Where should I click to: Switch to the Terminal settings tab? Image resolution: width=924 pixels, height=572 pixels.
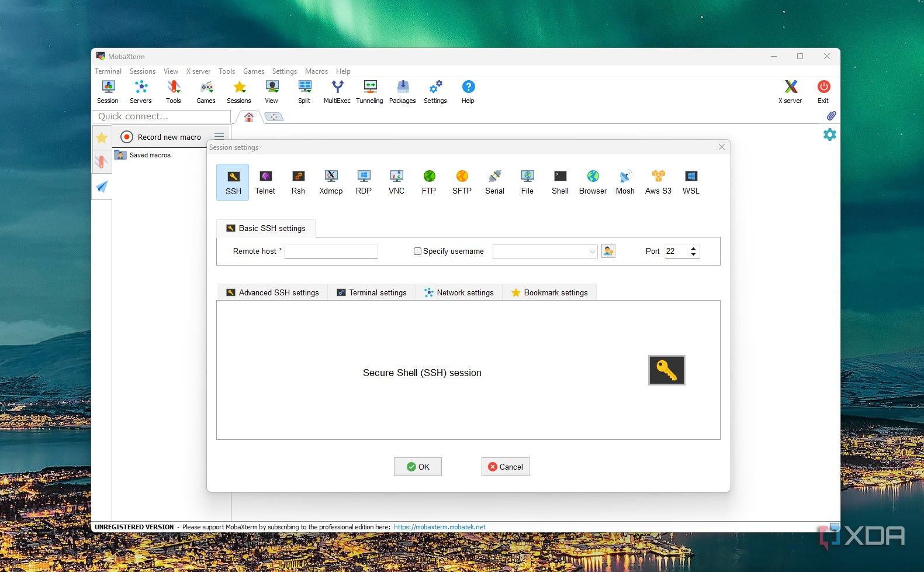(372, 292)
